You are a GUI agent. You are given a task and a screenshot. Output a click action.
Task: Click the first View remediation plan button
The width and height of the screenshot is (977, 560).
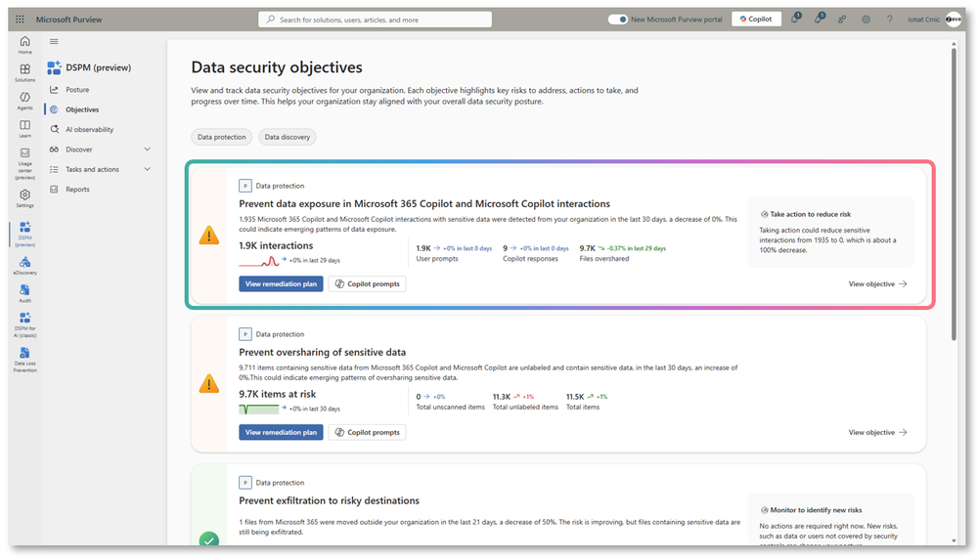[x=281, y=283]
